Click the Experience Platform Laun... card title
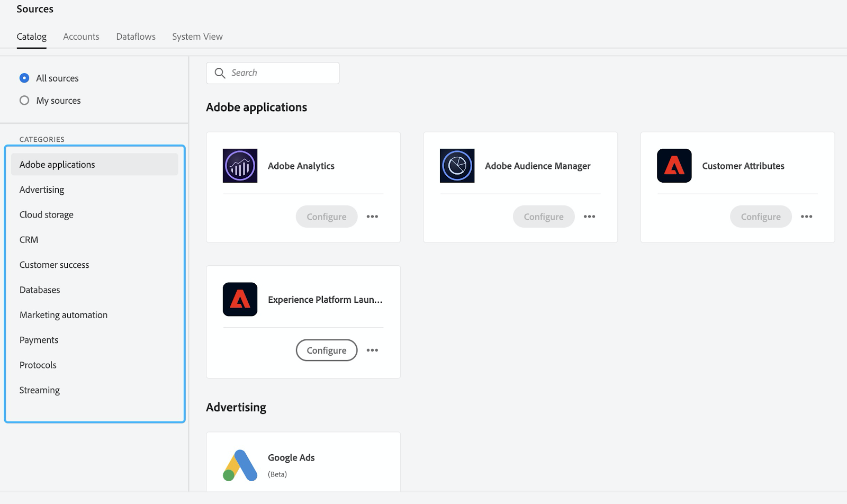The image size is (847, 504). tap(325, 299)
